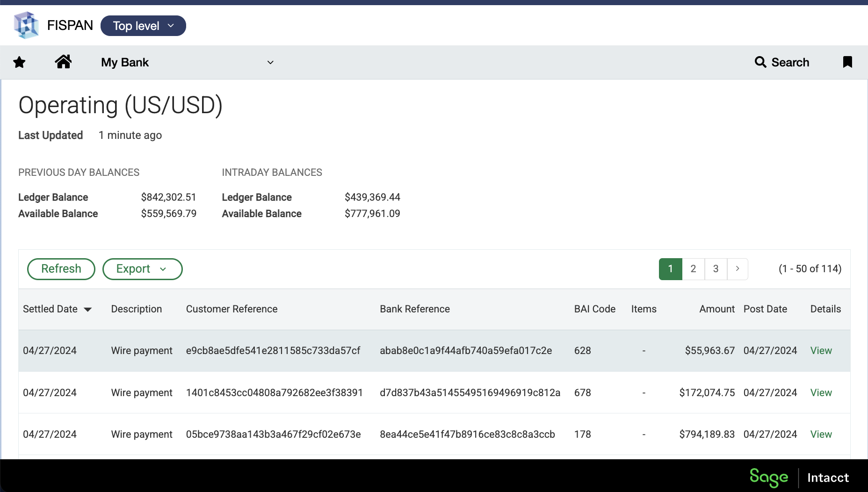Image resolution: width=868 pixels, height=492 pixels.
Task: Switch to page 2
Action: 693,269
